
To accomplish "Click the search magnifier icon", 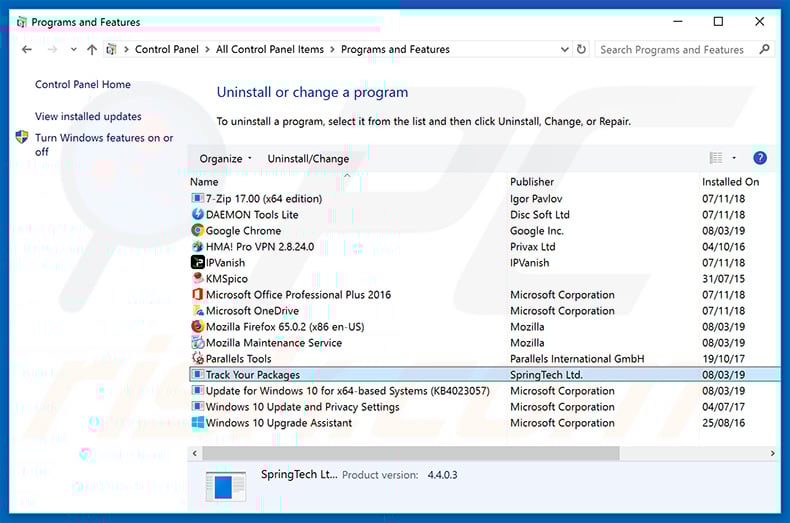I will coord(764,49).
